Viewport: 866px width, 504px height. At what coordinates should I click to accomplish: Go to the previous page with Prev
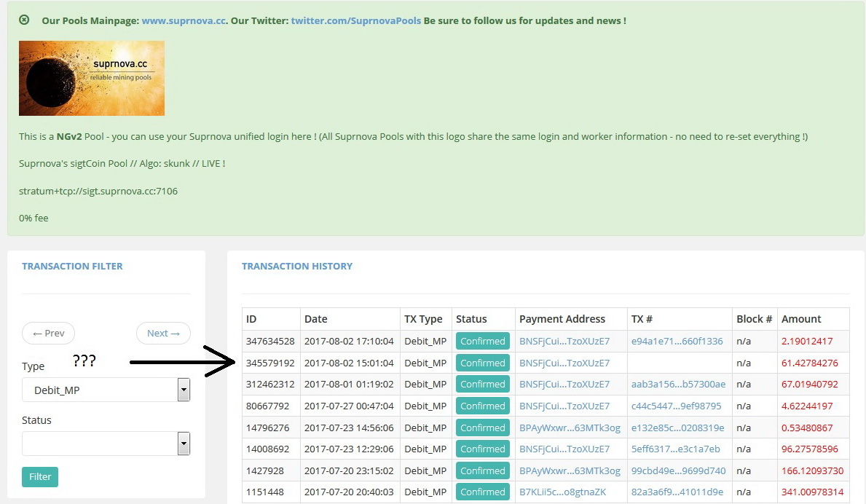pos(49,333)
